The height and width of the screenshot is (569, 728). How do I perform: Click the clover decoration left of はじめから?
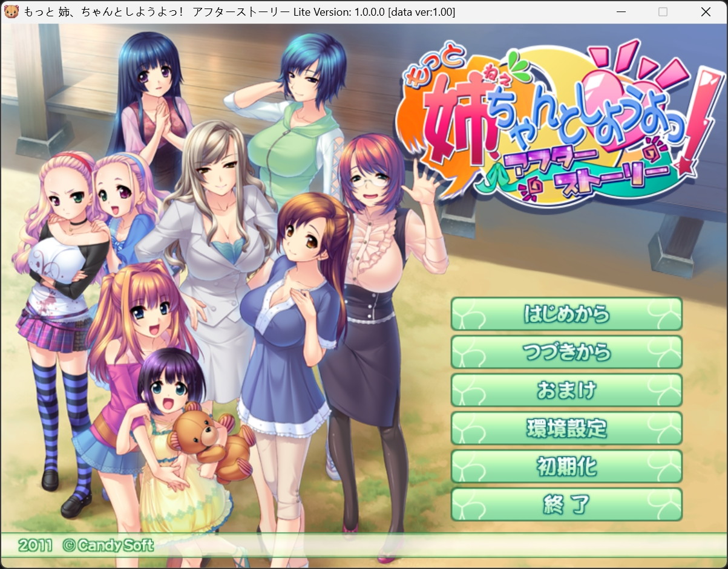point(468,314)
